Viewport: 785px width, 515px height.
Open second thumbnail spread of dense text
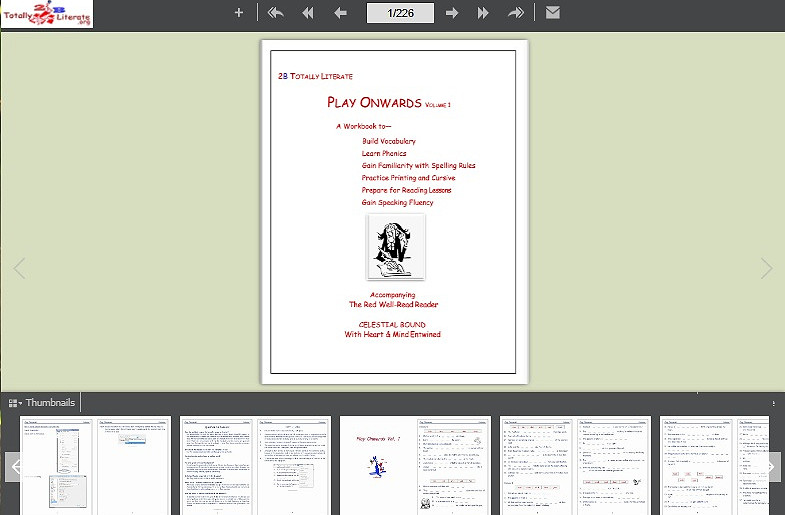tap(255, 465)
